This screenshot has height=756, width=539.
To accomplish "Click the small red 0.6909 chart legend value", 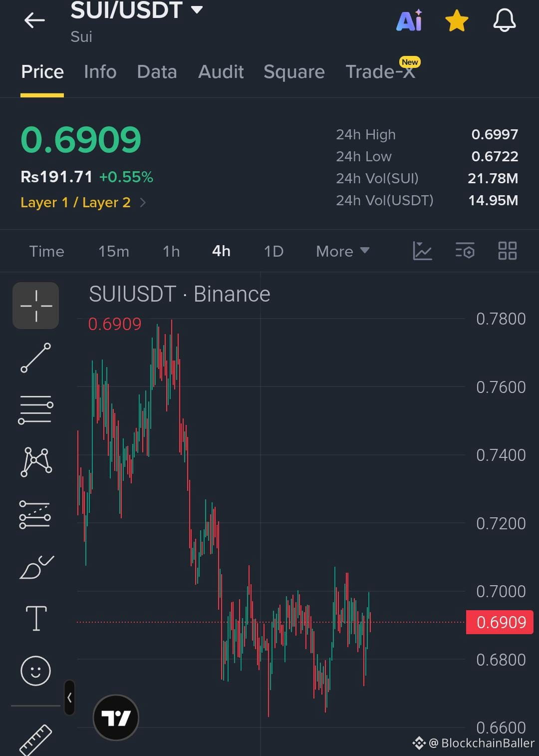I will pyautogui.click(x=115, y=324).
